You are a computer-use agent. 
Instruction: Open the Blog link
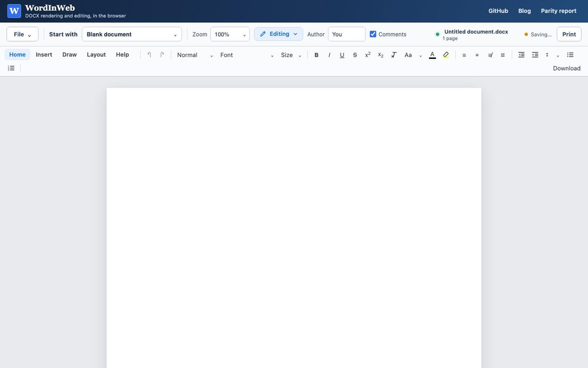[525, 11]
